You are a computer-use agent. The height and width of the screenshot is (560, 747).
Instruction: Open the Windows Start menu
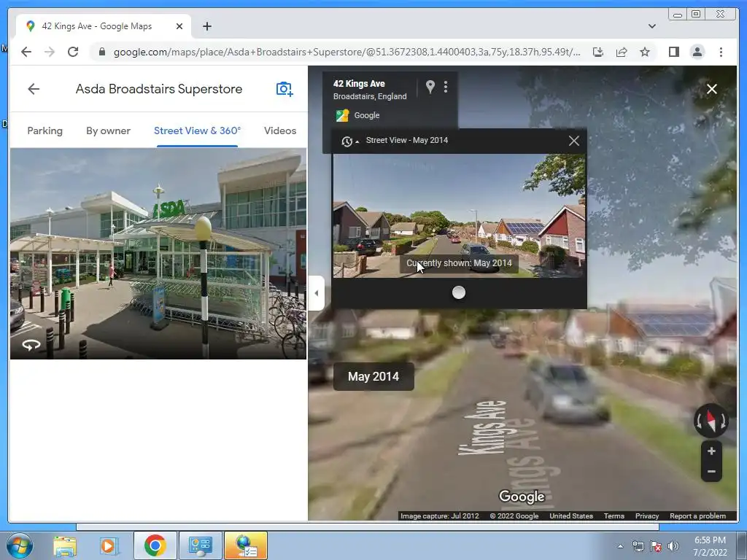click(20, 545)
